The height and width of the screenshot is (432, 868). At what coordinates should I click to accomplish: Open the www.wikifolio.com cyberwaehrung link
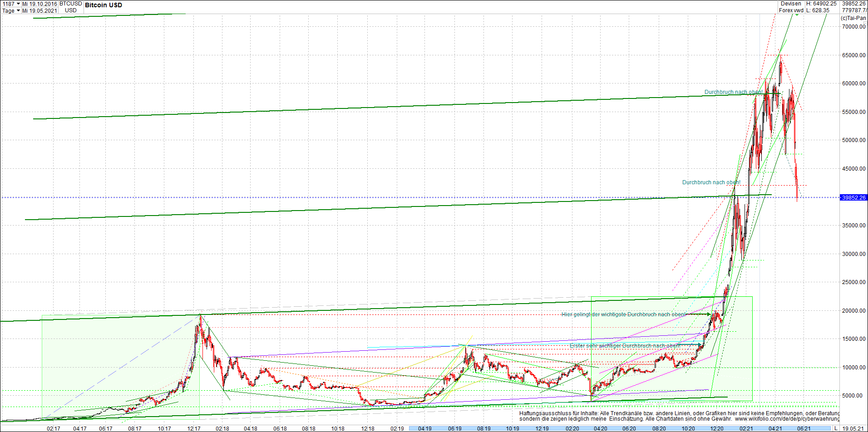point(787,419)
